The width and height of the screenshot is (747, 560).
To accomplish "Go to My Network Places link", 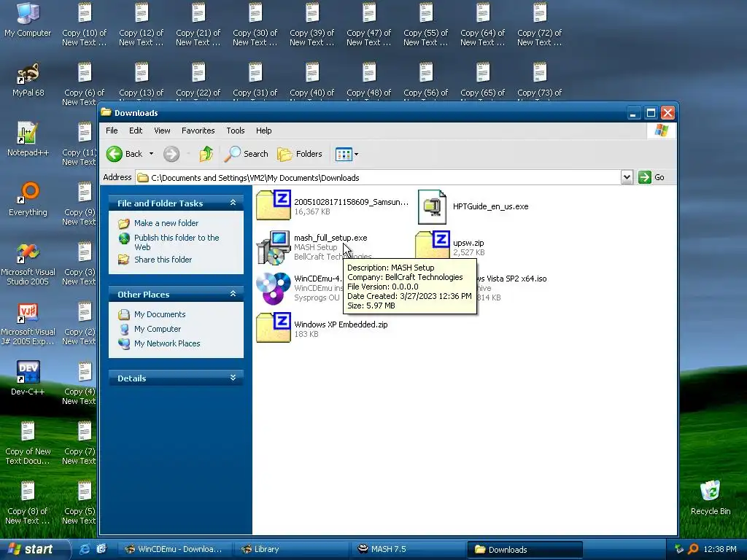I will [167, 343].
